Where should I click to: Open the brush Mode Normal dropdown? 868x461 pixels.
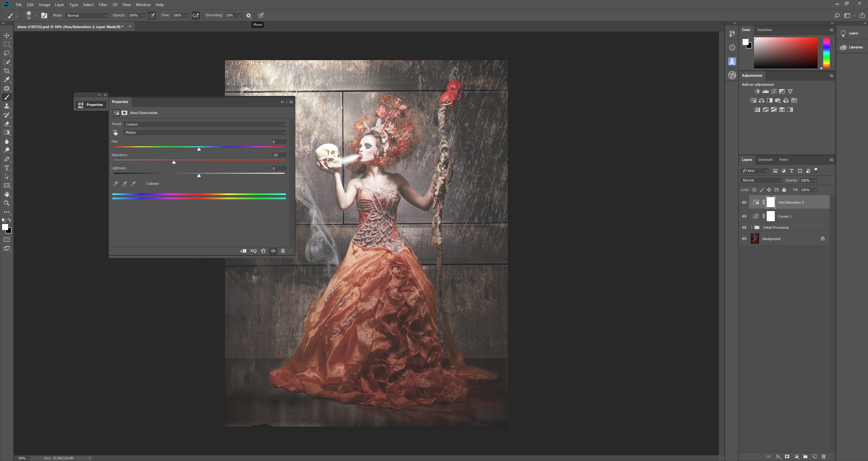tap(87, 16)
